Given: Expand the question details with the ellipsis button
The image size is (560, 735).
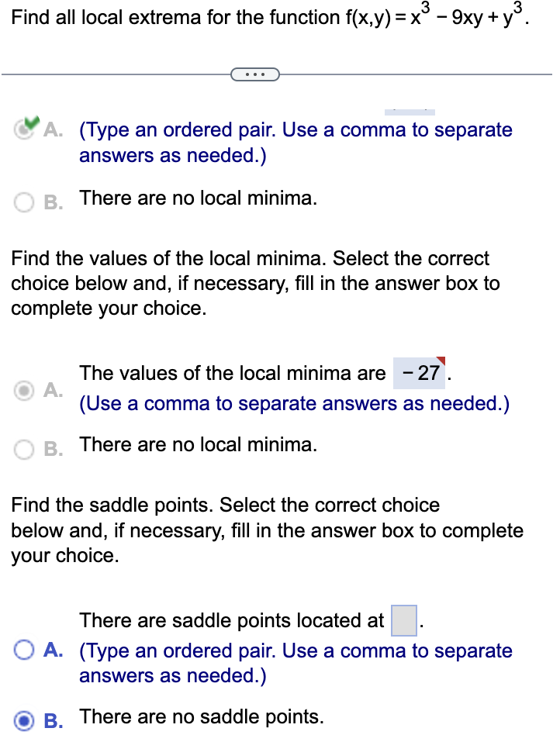Looking at the screenshot, I should (x=255, y=74).
